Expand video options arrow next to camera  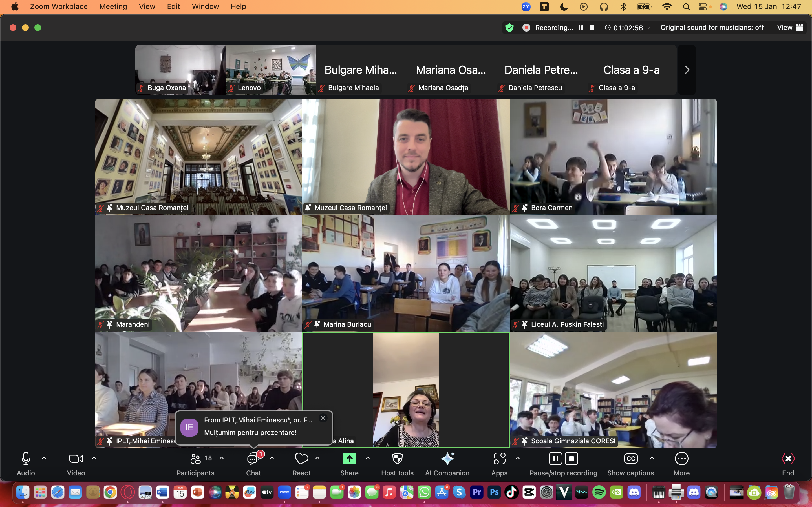(x=94, y=458)
